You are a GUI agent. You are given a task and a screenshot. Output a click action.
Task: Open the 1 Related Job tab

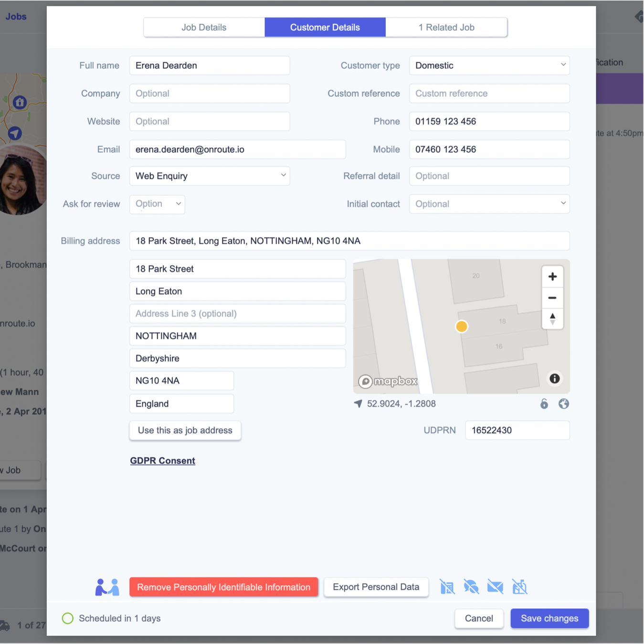pos(446,27)
